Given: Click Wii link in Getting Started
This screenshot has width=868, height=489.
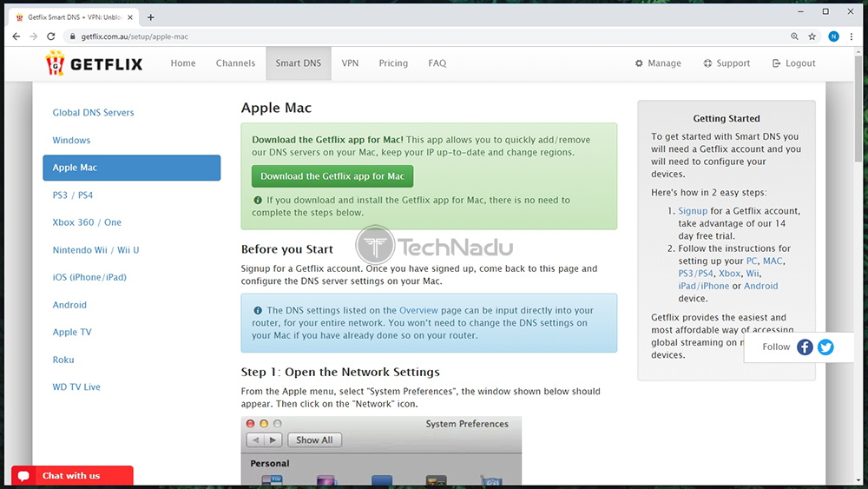Looking at the screenshot, I should click(753, 274).
